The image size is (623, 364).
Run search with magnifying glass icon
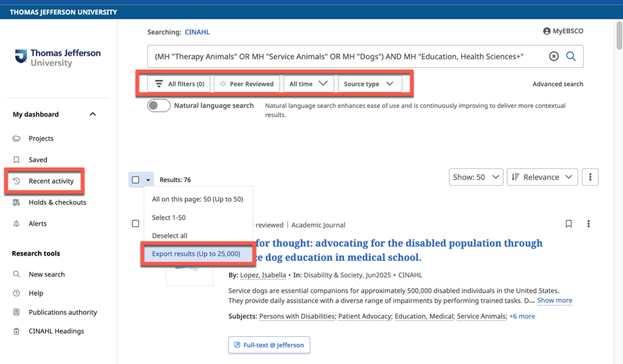(571, 57)
